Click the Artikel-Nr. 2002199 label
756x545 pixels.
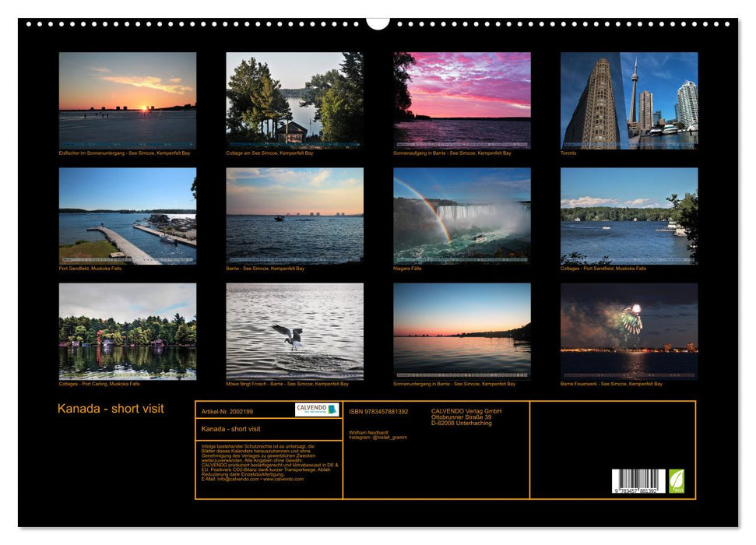[x=227, y=412]
